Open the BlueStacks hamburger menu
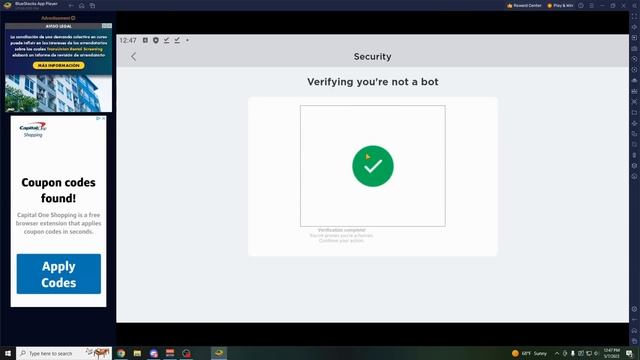This screenshot has width=640, height=360. (x=591, y=6)
